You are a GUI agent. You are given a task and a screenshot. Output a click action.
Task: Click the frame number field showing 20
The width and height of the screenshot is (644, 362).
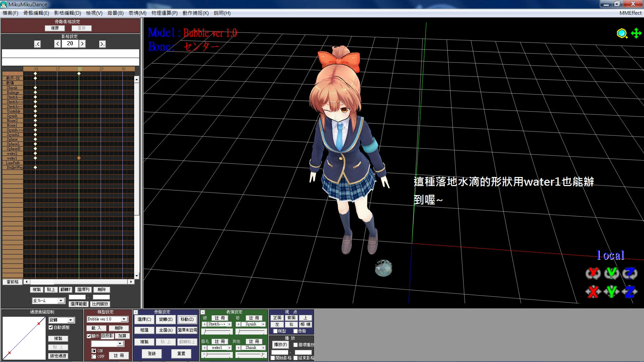tap(70, 44)
